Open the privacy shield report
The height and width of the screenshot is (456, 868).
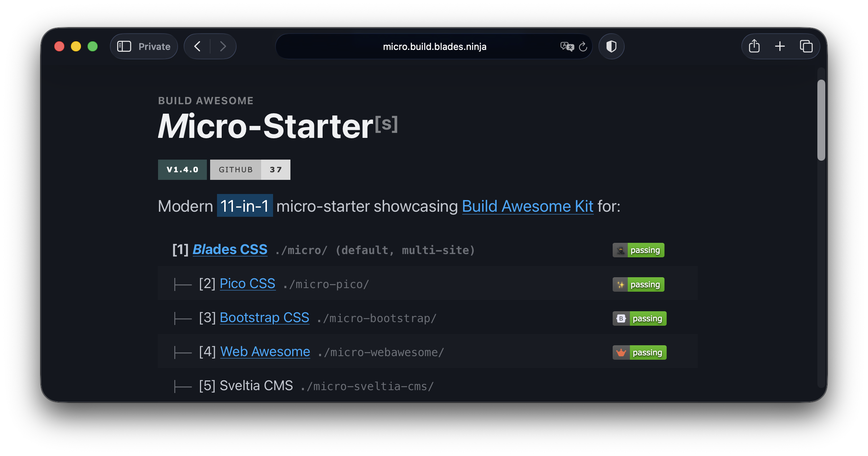click(x=611, y=46)
